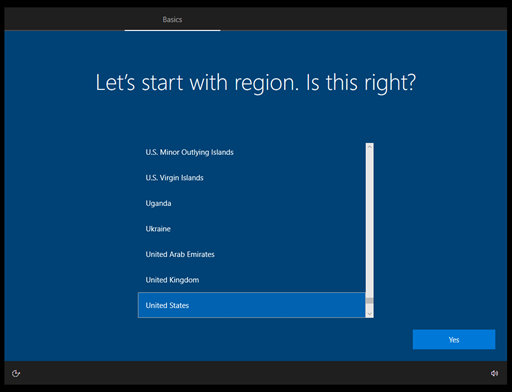This screenshot has width=512, height=392.
Task: Click the scrollbar up arrow in region list
Action: (x=369, y=147)
